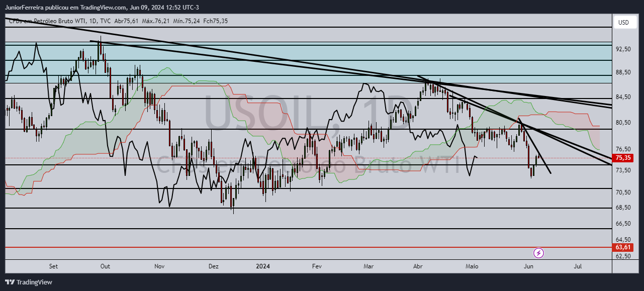This screenshot has height=291, width=644.
Task: Click the 64,50 price axis label
Action: (x=623, y=240)
